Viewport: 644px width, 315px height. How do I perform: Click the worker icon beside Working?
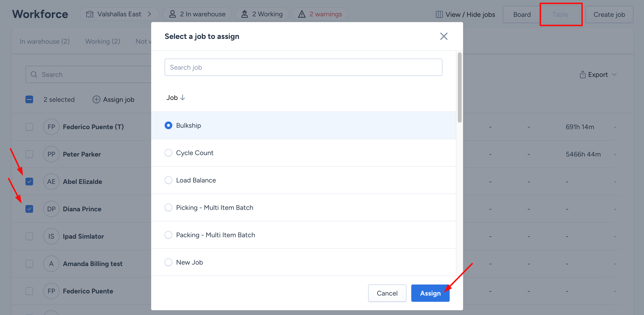click(x=244, y=14)
